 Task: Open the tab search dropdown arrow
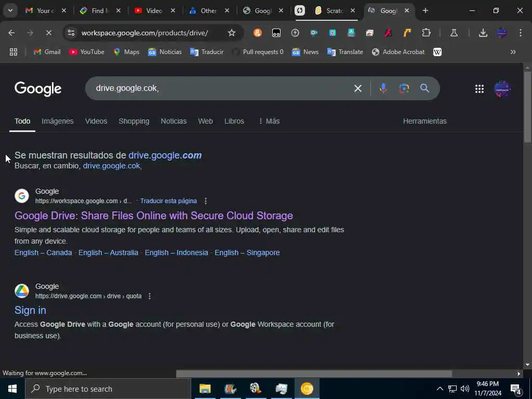(10, 10)
